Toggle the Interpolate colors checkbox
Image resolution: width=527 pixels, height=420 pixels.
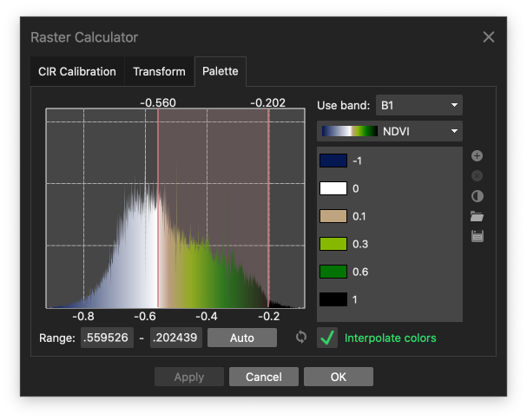tap(328, 338)
